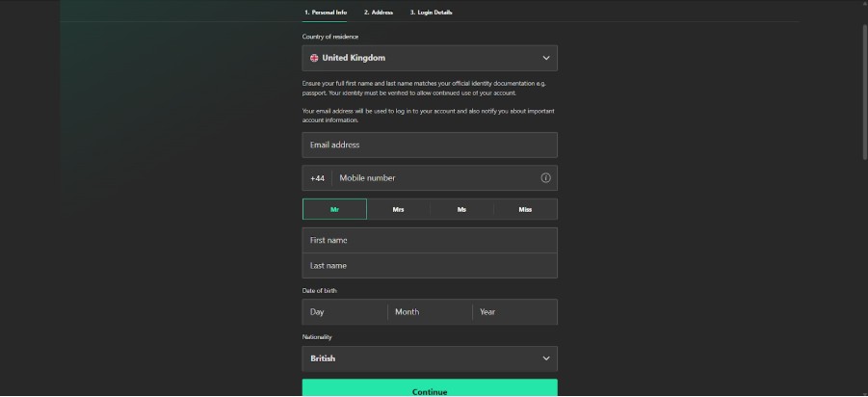Click the Nationality label
The width and height of the screenshot is (868, 397).
(317, 337)
